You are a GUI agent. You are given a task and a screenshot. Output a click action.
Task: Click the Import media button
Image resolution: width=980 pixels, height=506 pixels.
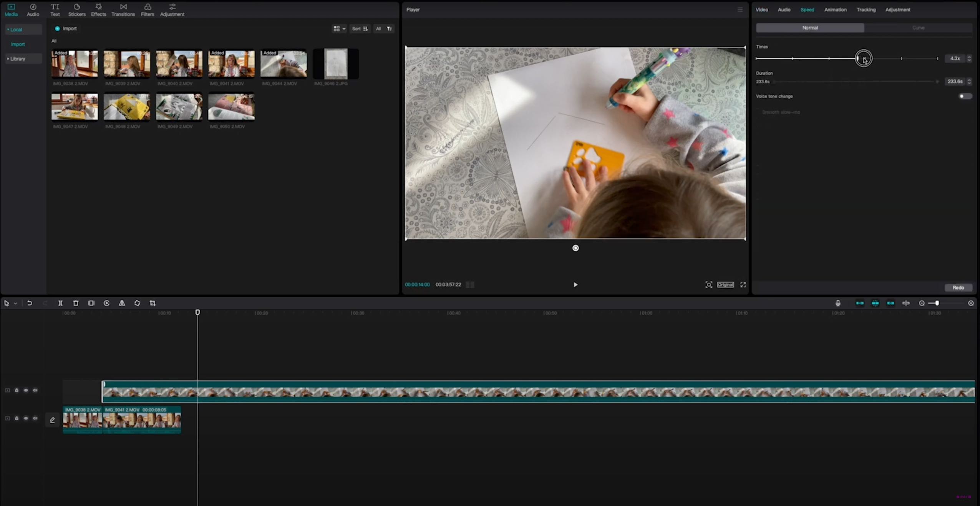pos(66,29)
